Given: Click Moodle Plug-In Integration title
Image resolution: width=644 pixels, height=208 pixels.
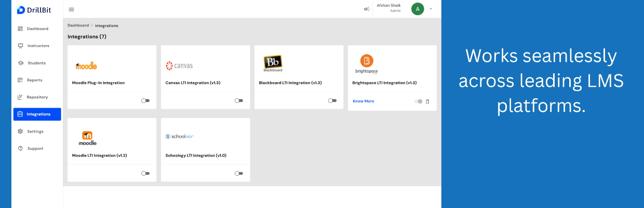Looking at the screenshot, I should (x=98, y=83).
